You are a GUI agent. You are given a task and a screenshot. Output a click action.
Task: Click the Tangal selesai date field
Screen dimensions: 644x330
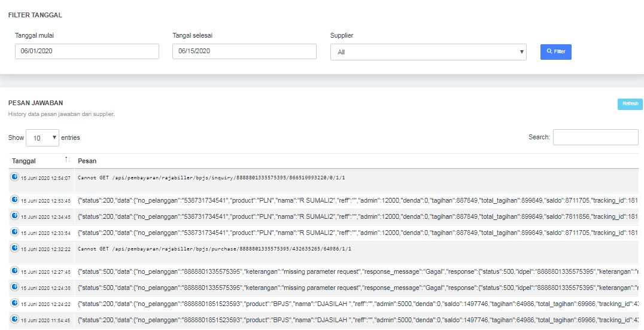(x=244, y=51)
